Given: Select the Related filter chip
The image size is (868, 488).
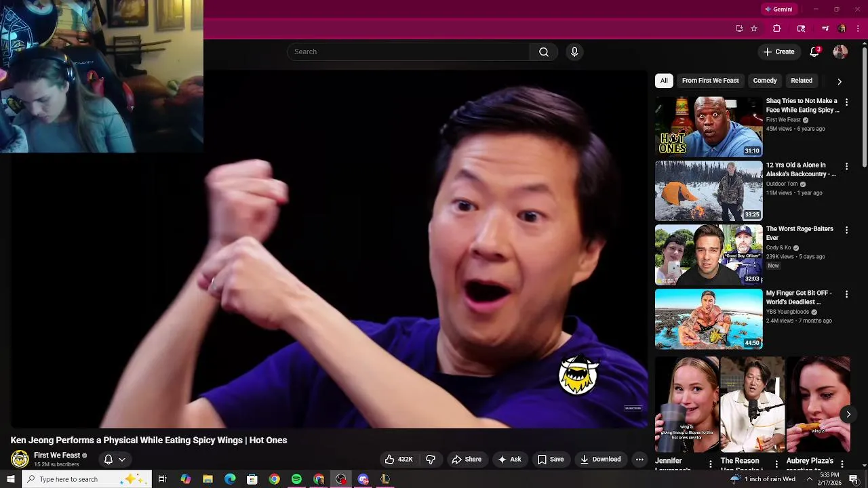Looking at the screenshot, I should (x=802, y=81).
